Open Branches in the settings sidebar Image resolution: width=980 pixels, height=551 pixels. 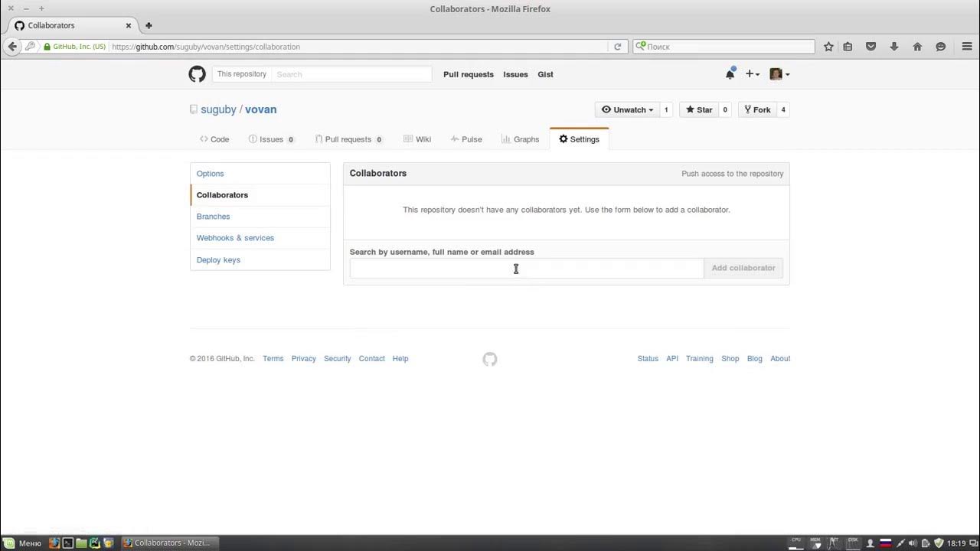260,217
